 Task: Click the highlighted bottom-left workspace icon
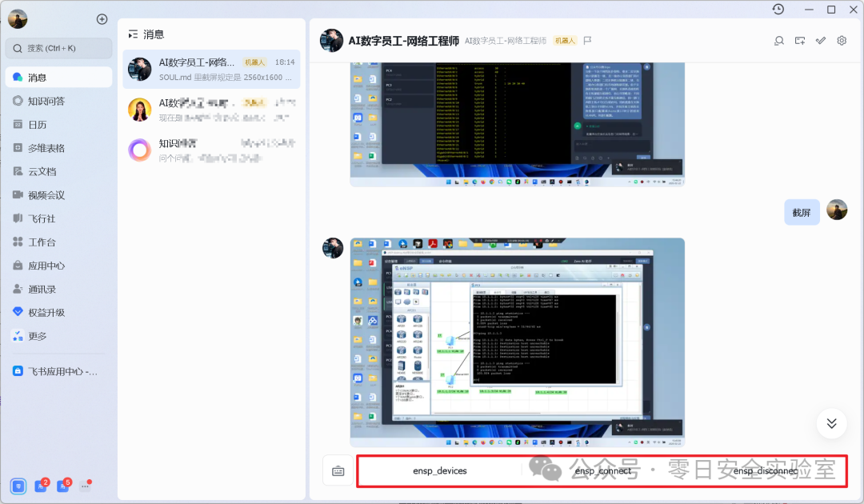[x=18, y=486]
